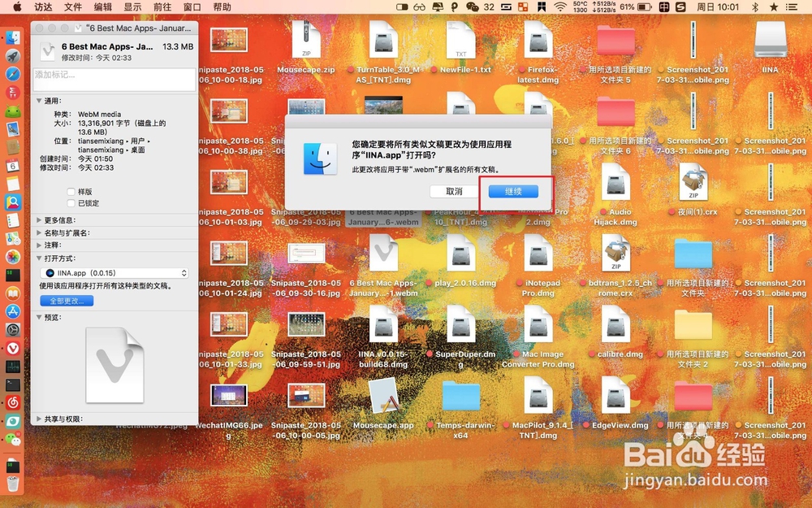The width and height of the screenshot is (812, 508).
Task: Click the glasses icon in the menu bar
Action: point(419,7)
